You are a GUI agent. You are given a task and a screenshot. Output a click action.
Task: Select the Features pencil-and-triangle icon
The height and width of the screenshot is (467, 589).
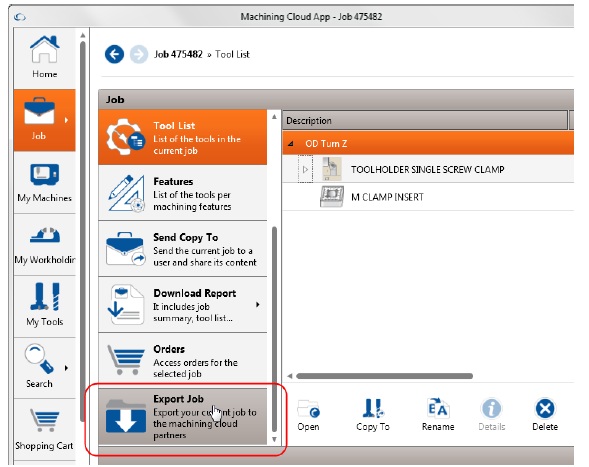pyautogui.click(x=126, y=193)
